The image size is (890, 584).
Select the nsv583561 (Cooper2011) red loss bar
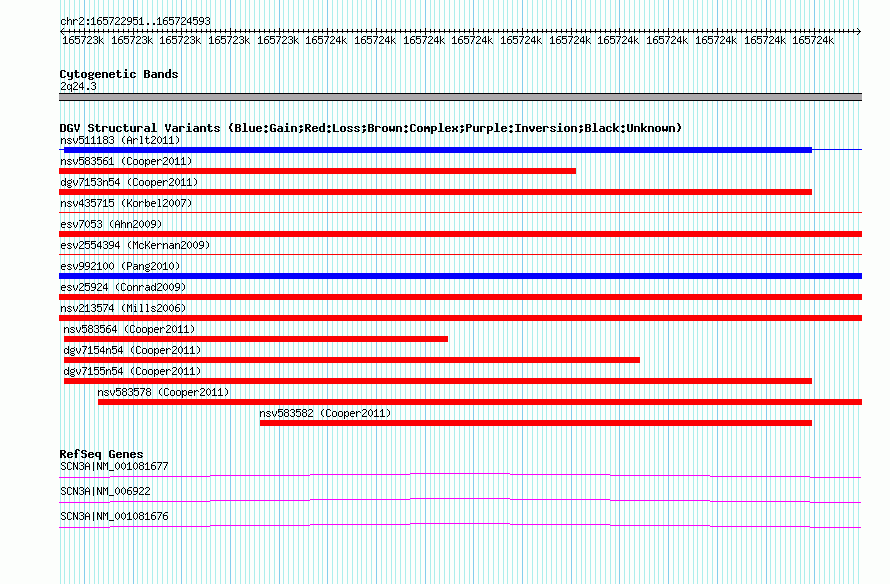[x=317, y=171]
